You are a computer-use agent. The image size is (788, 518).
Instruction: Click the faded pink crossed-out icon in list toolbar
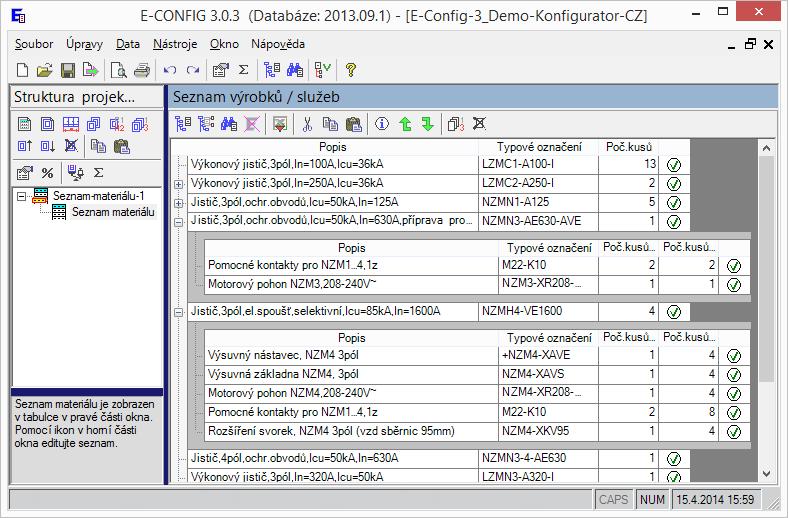pos(252,124)
